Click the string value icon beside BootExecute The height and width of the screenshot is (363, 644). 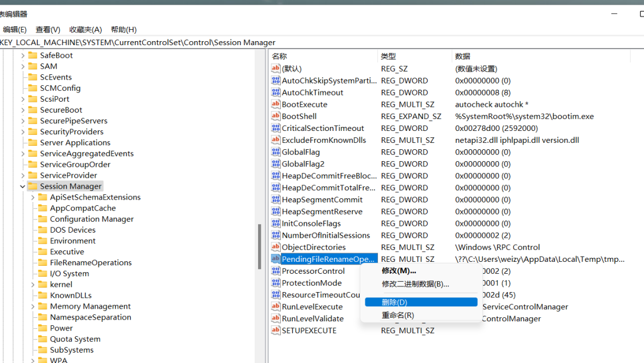click(276, 104)
